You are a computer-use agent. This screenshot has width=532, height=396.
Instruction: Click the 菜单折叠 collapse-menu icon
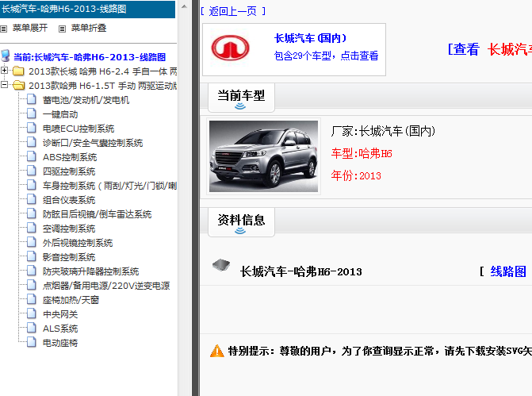(x=62, y=29)
